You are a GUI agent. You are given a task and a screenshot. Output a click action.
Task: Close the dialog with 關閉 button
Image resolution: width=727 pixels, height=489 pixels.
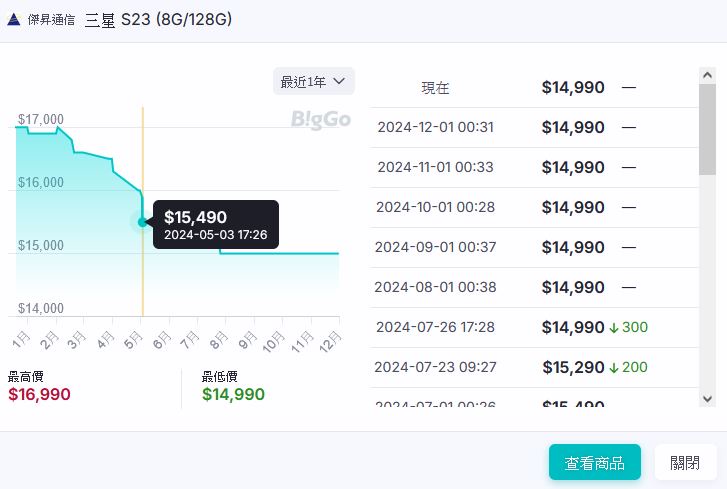(x=685, y=463)
